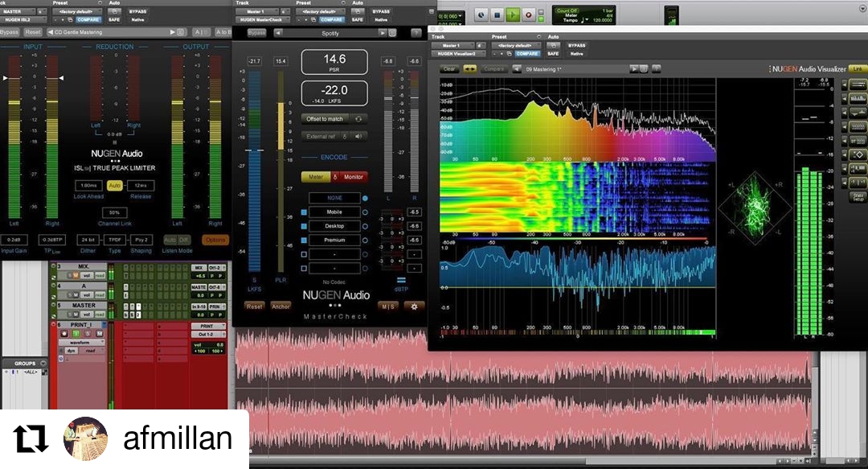868x469 pixels.
Task: Open the Spotify preset name field
Action: click(330, 33)
